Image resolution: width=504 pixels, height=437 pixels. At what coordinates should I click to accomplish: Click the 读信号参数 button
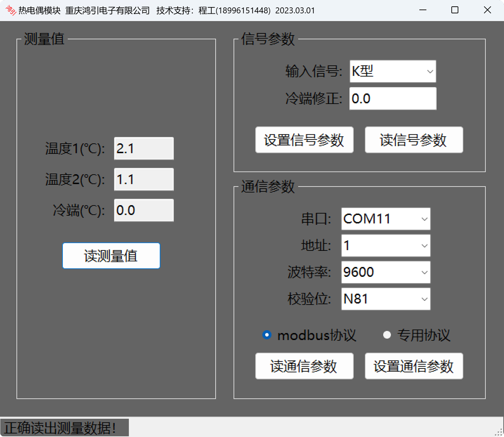(x=414, y=140)
